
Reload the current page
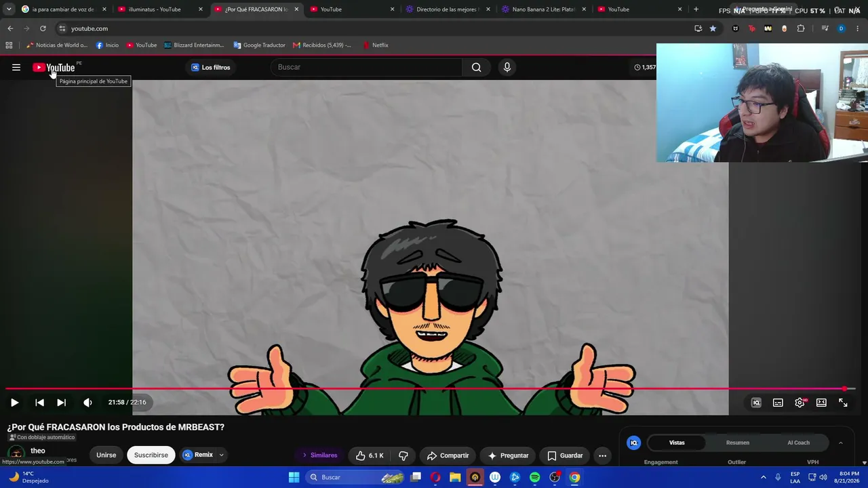tap(43, 28)
